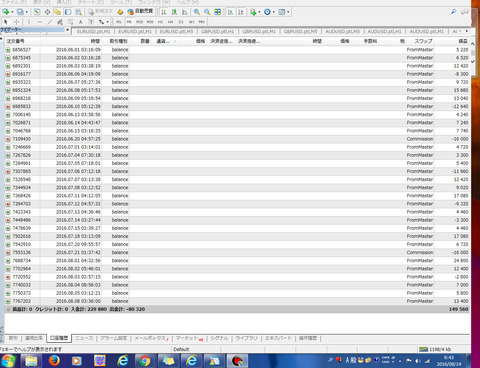Image resolution: width=480 pixels, height=368 pixels.
Task: Toggle the Terminal panel icon
Action: pyautogui.click(x=68, y=12)
